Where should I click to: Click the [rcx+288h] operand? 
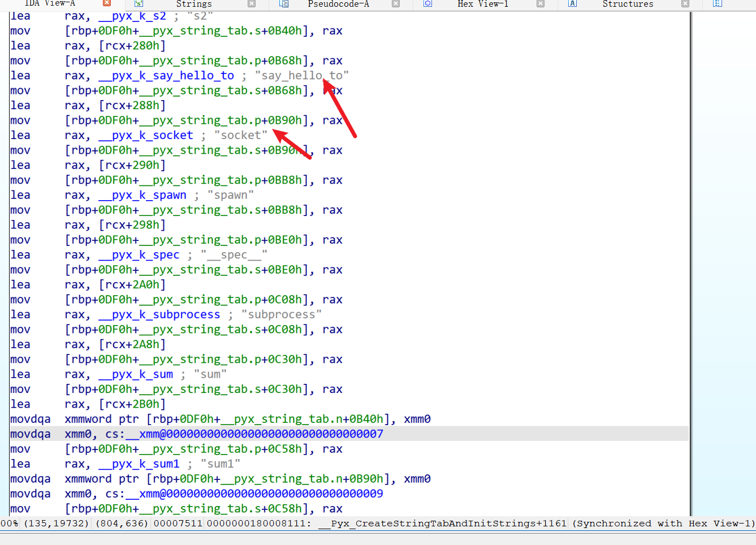coord(132,106)
